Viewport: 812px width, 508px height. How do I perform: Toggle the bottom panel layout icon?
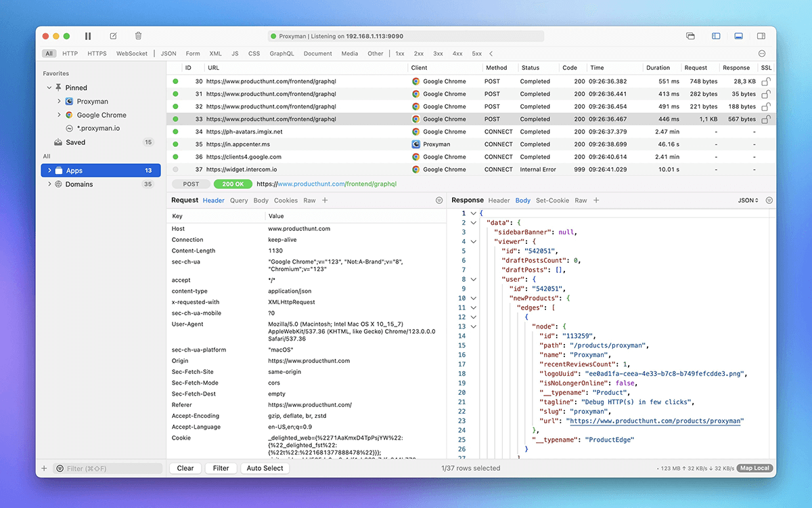(x=738, y=36)
